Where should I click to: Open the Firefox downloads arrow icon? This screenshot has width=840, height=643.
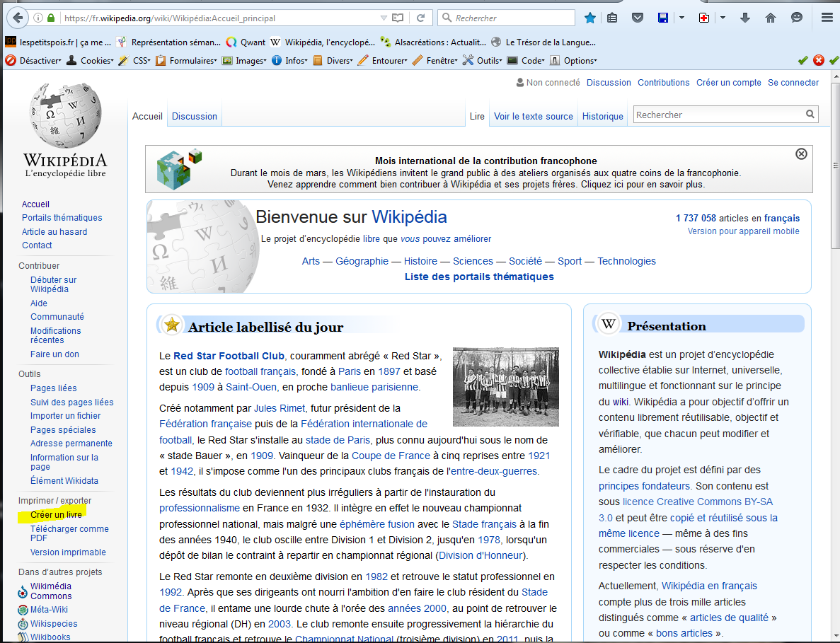pyautogui.click(x=744, y=18)
